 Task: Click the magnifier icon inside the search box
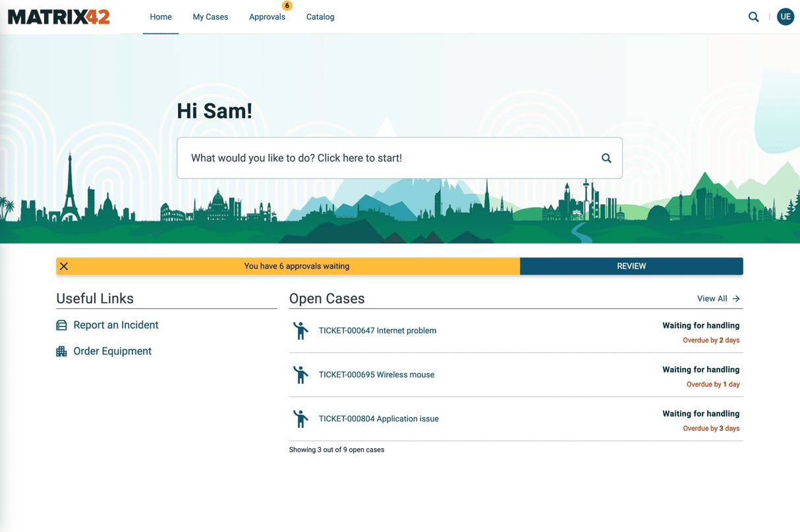pyautogui.click(x=606, y=158)
